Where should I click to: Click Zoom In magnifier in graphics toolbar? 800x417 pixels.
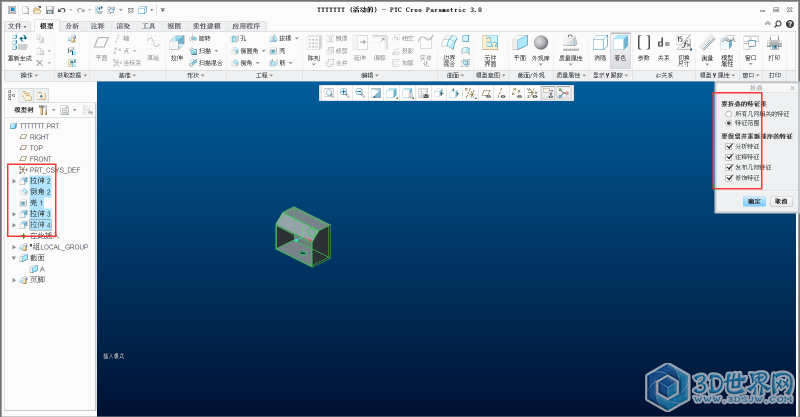coord(345,93)
